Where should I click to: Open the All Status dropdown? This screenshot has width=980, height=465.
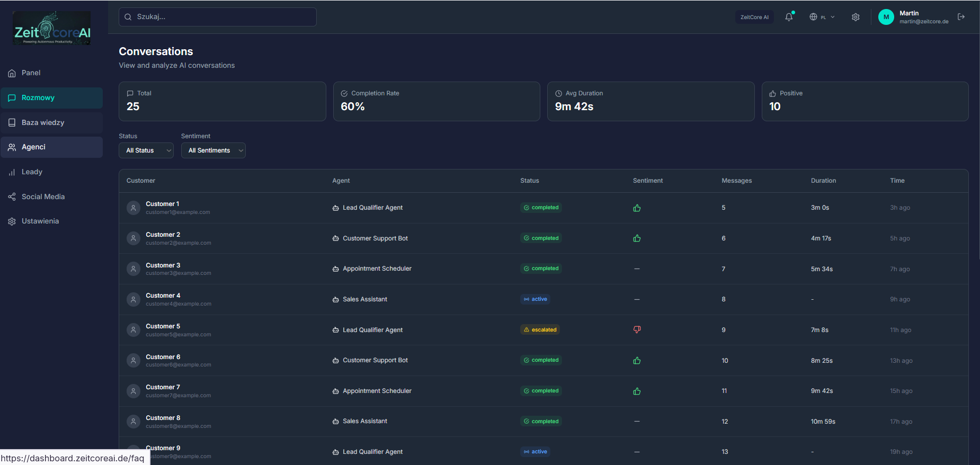(x=146, y=150)
